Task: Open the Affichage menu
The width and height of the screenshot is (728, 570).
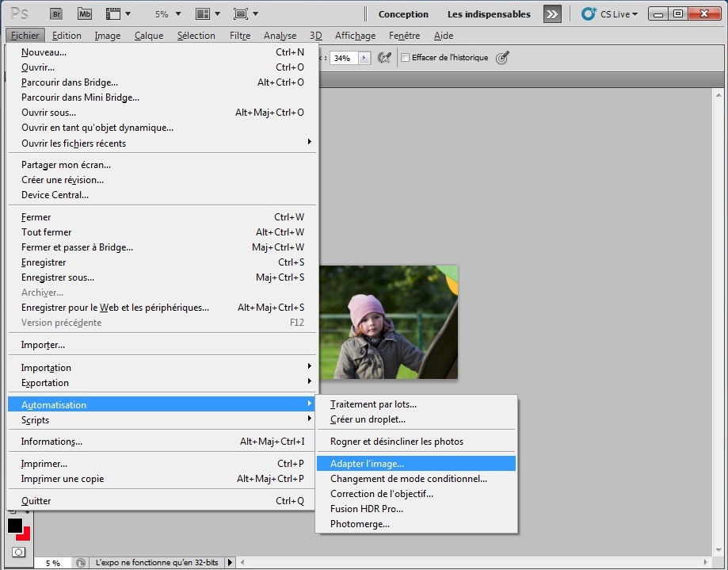Action: 355,36
